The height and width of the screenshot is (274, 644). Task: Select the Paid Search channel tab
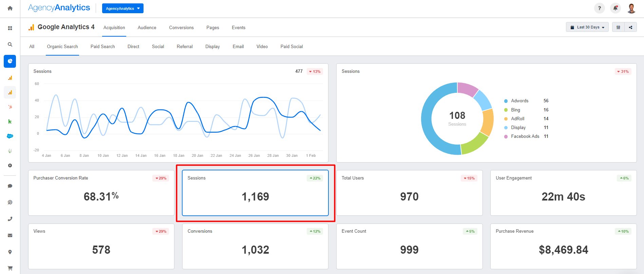(x=102, y=47)
